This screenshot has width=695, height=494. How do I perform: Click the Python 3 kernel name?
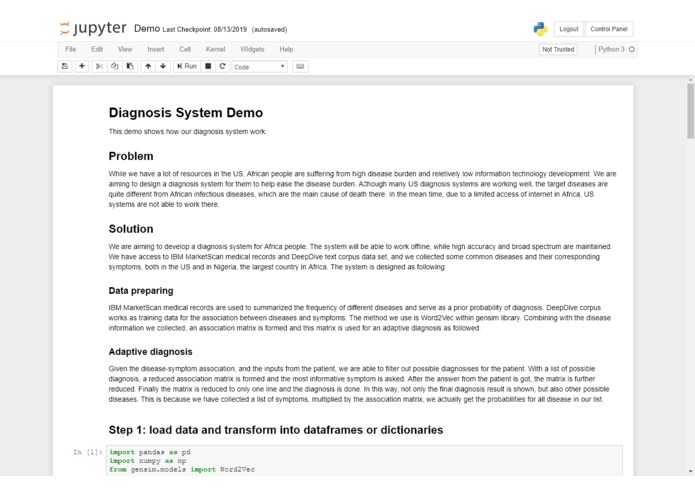click(611, 49)
